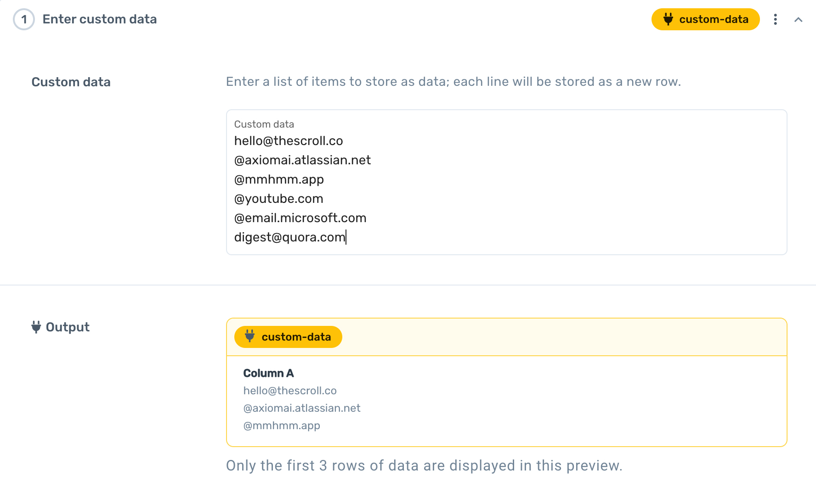The image size is (816, 504).
Task: Click at the digest@quora.com line
Action: [289, 237]
